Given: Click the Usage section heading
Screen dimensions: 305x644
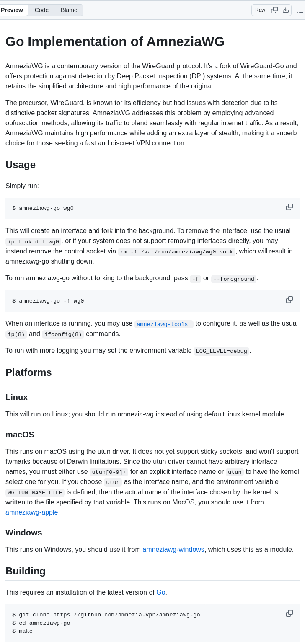Looking at the screenshot, I should point(21,164).
